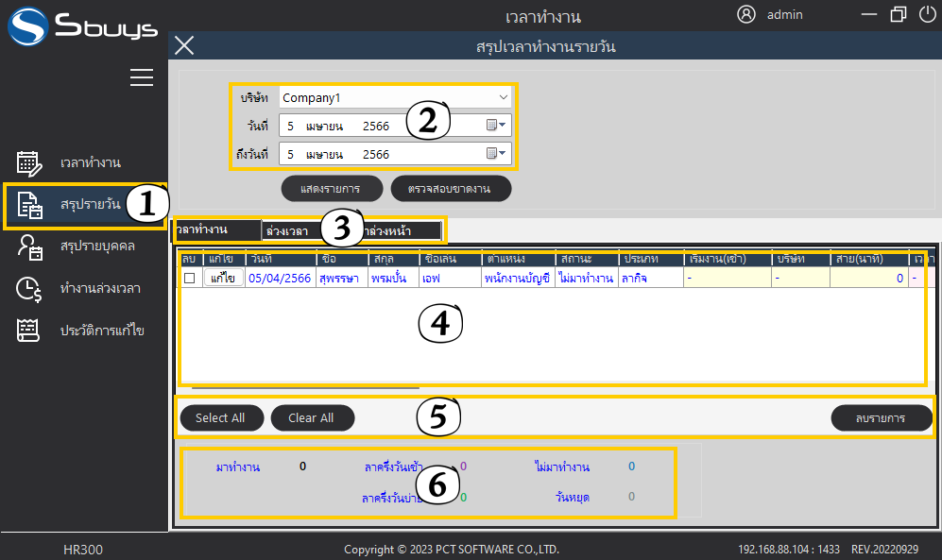The height and width of the screenshot is (560, 942).
Task: Expand the บริษัท Company1 dropdown
Action: tap(503, 97)
